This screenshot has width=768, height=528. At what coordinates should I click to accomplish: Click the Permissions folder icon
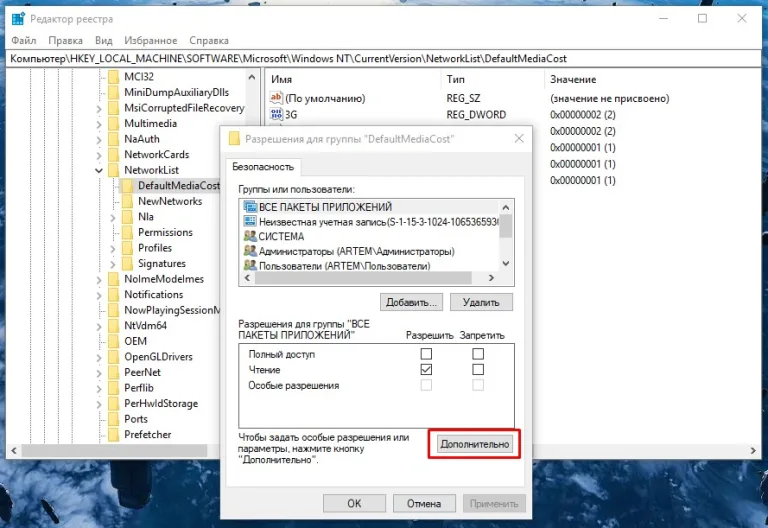coord(127,233)
